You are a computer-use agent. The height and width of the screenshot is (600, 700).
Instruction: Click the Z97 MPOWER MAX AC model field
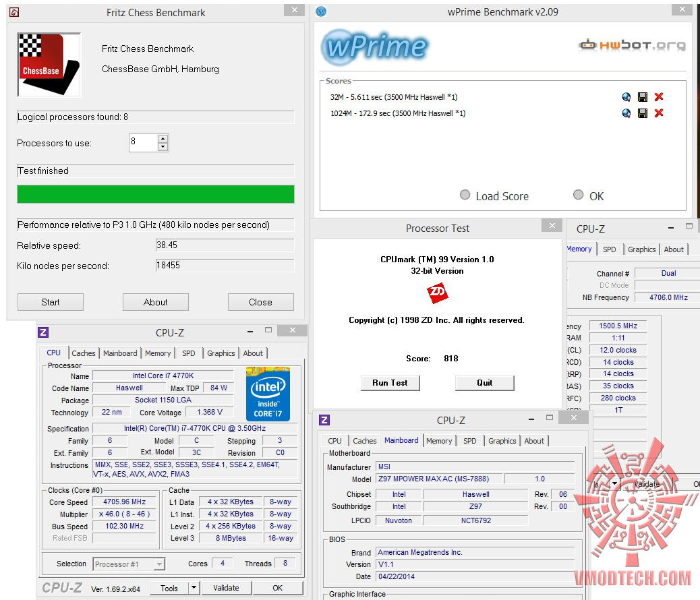tap(439, 479)
